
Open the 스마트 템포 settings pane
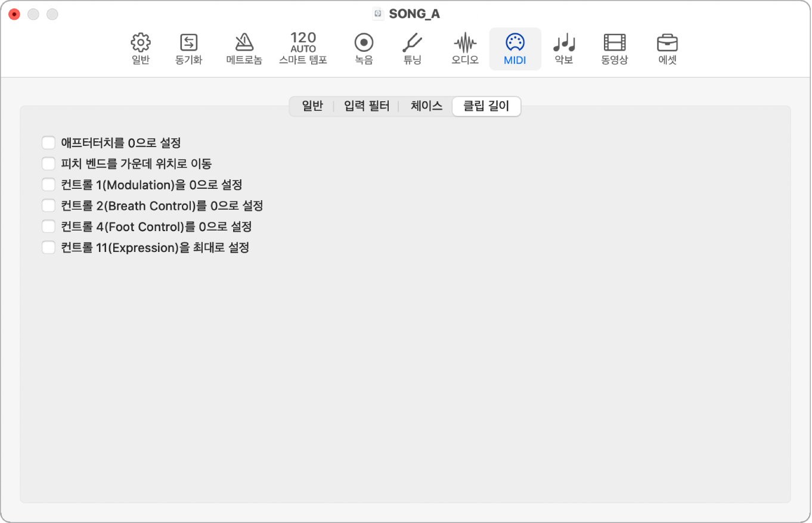[x=303, y=49]
